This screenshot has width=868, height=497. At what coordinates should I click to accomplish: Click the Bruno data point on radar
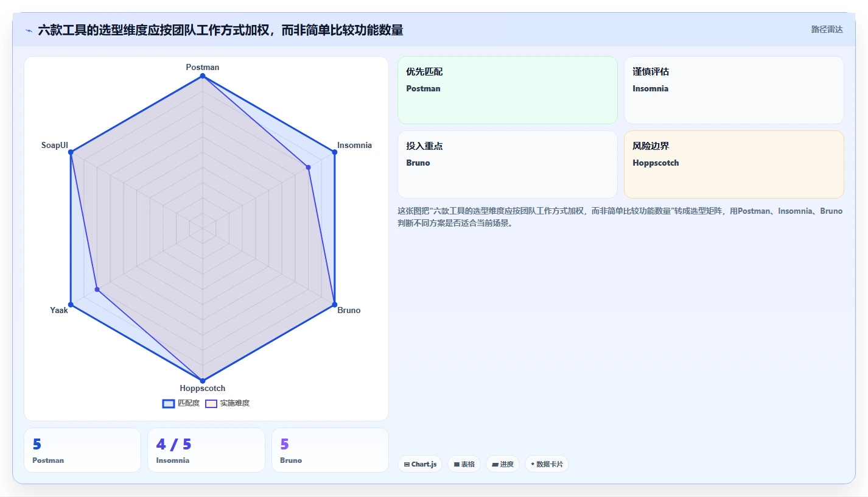click(x=335, y=305)
